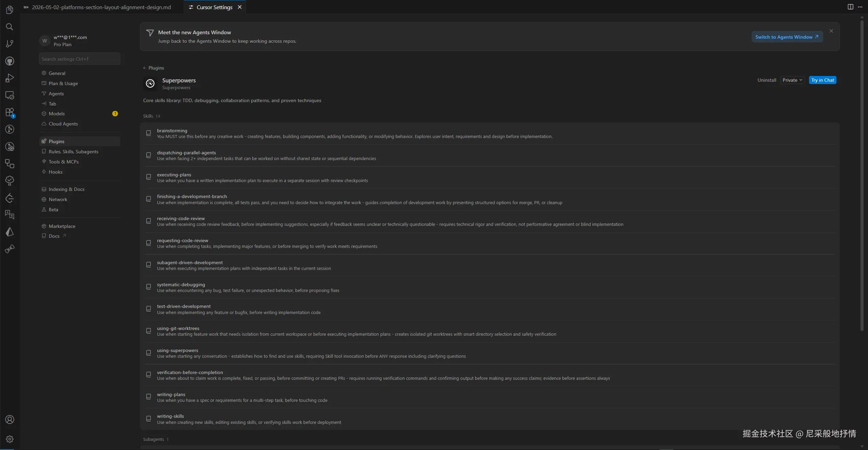This screenshot has width=868, height=450.
Task: Open the More Actions ellipsis menu
Action: (x=860, y=7)
